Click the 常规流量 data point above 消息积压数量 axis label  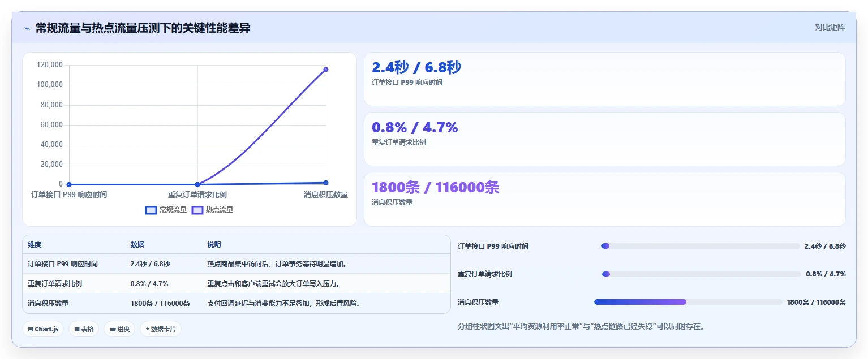click(x=326, y=183)
